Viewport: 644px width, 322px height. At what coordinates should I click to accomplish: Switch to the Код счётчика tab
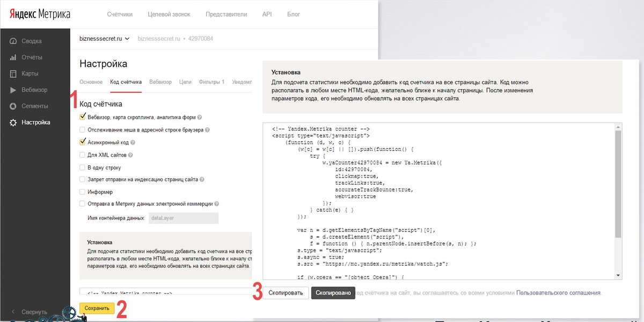click(126, 82)
